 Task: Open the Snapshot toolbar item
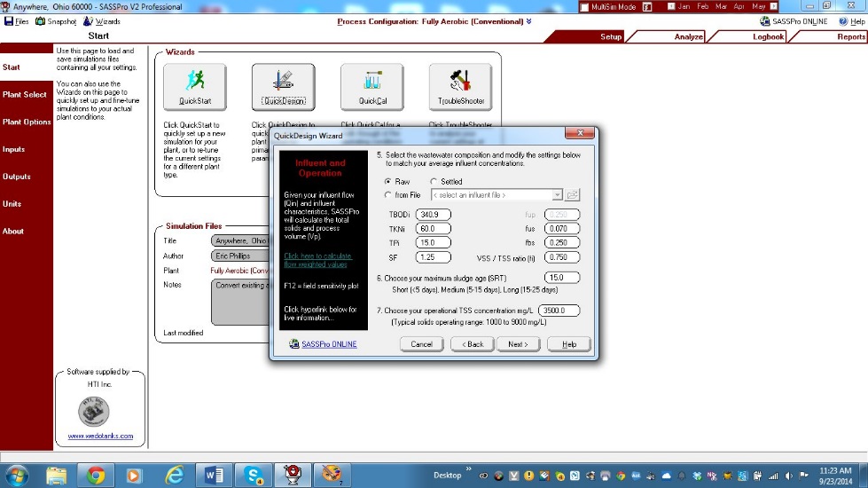coord(57,20)
